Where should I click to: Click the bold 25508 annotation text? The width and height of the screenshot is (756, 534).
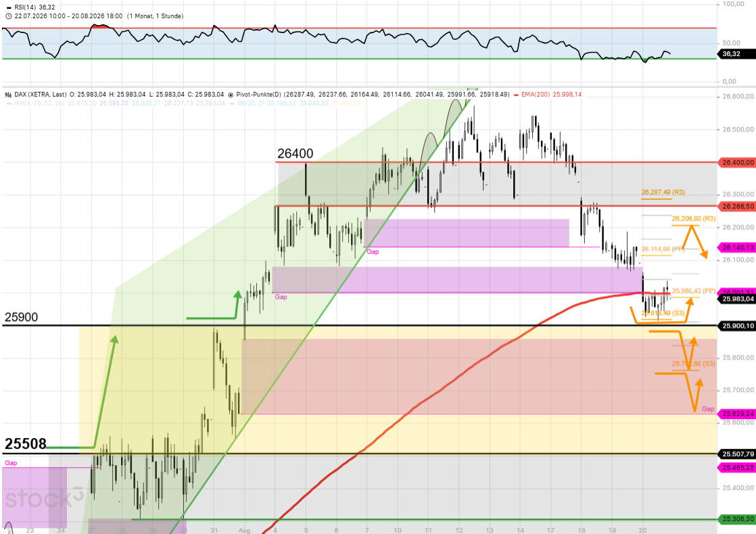(x=26, y=444)
